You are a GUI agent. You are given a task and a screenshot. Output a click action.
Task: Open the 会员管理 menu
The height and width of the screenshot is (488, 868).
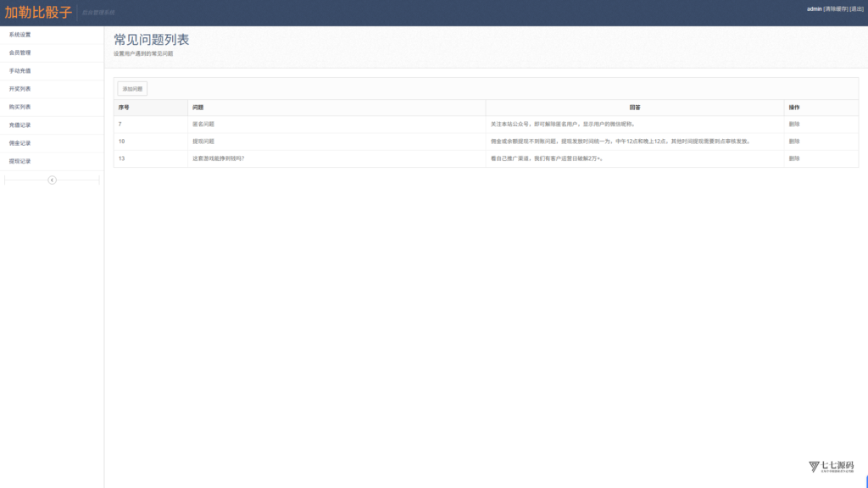click(20, 53)
